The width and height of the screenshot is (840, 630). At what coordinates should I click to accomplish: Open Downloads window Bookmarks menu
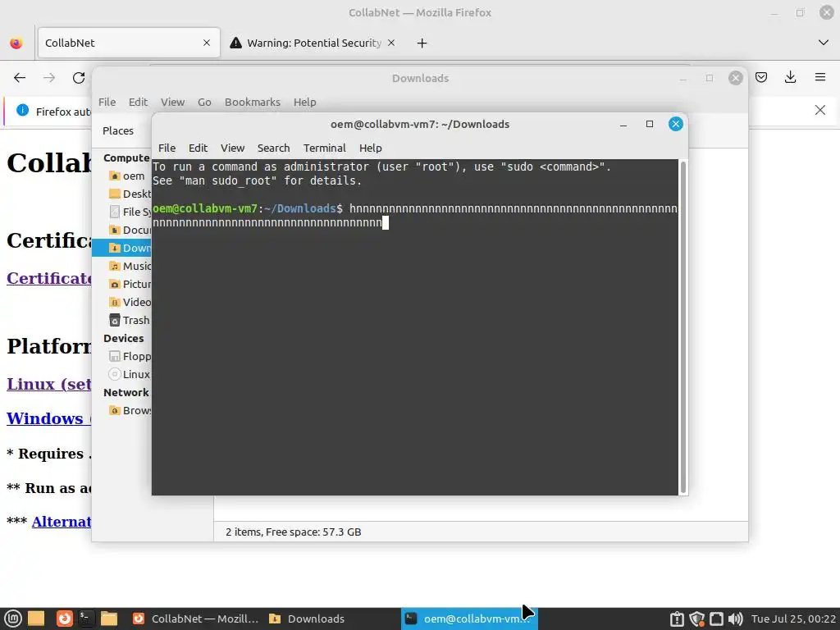[x=253, y=102]
